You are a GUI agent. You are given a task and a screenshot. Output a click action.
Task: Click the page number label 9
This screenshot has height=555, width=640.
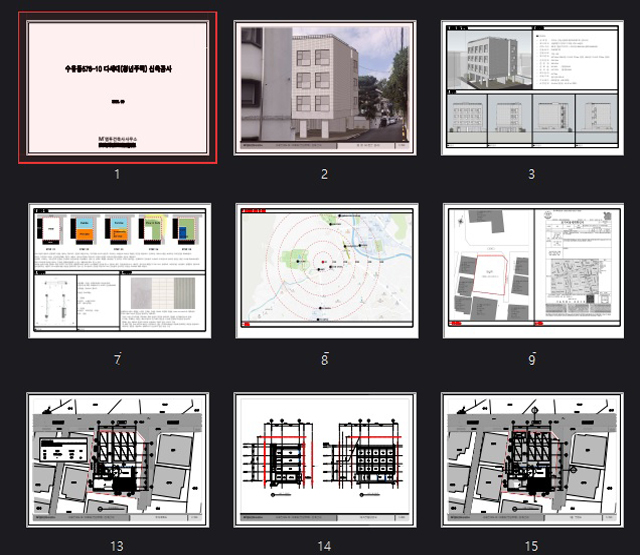point(531,359)
